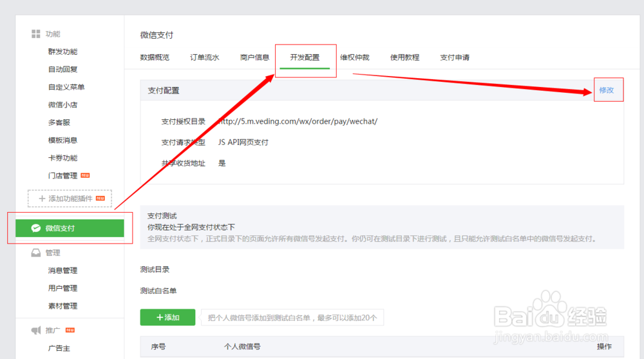
Task: Click the WeChat ID whitelist input field
Action: (292, 318)
